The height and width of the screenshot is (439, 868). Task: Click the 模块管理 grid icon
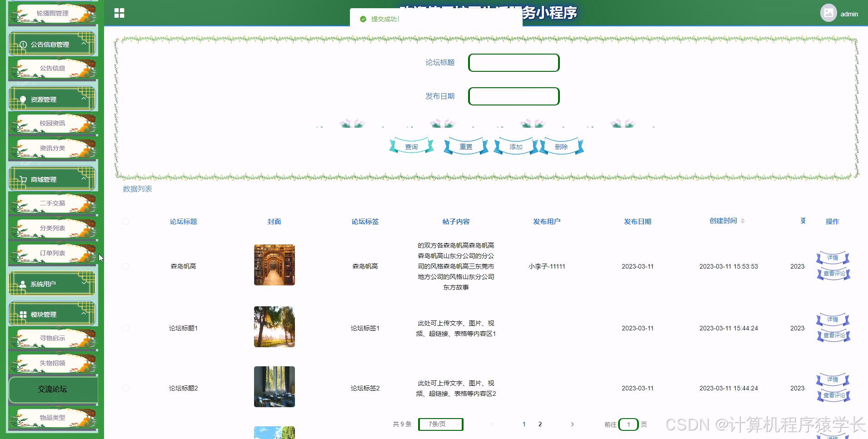tap(23, 314)
